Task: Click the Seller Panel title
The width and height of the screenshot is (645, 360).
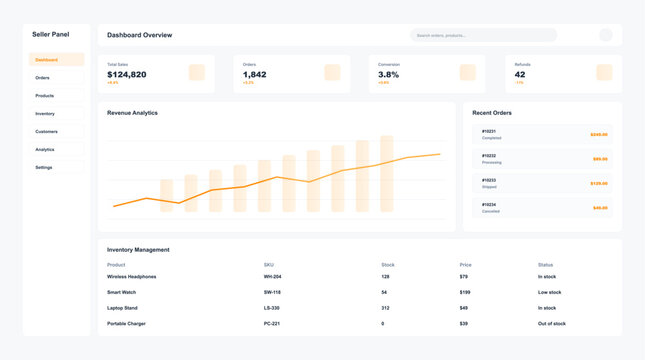Action: pyautogui.click(x=51, y=35)
